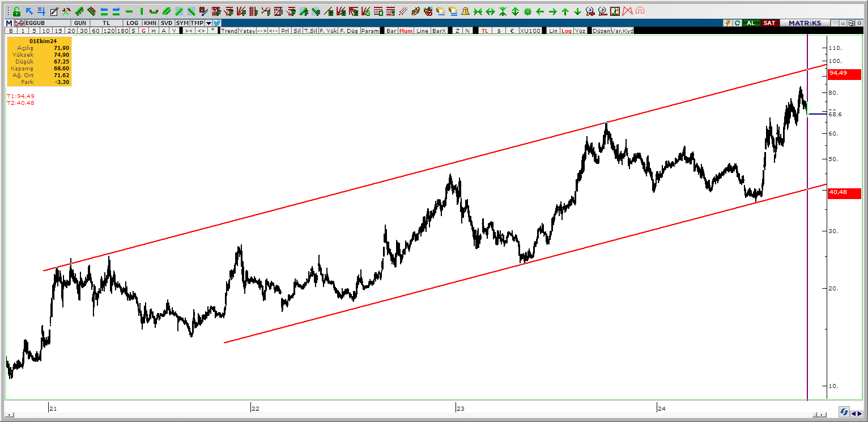Click the T.Sil delete-all button
This screenshot has width=868, height=422.
tap(311, 31)
